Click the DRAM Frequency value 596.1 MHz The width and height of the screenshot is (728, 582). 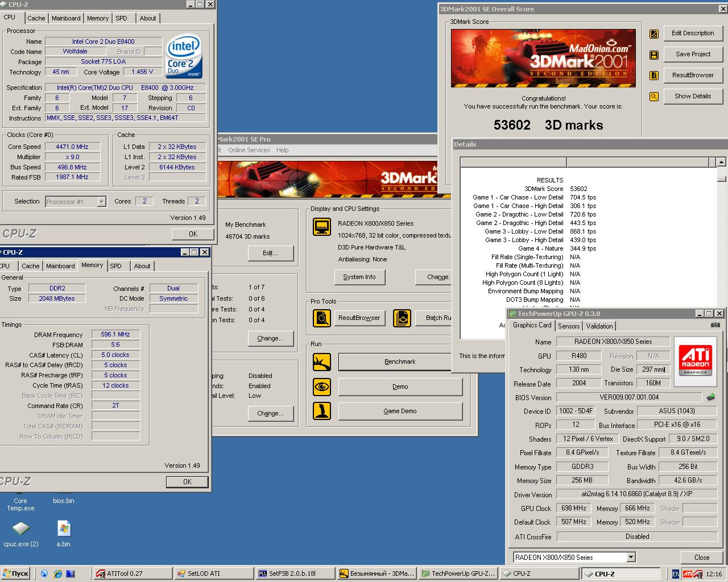[x=115, y=334]
